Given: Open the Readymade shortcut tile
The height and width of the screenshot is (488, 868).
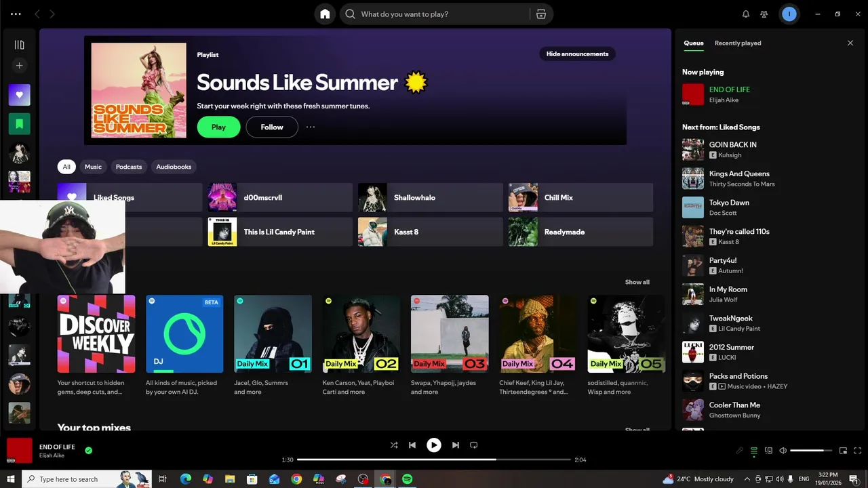Looking at the screenshot, I should point(580,232).
